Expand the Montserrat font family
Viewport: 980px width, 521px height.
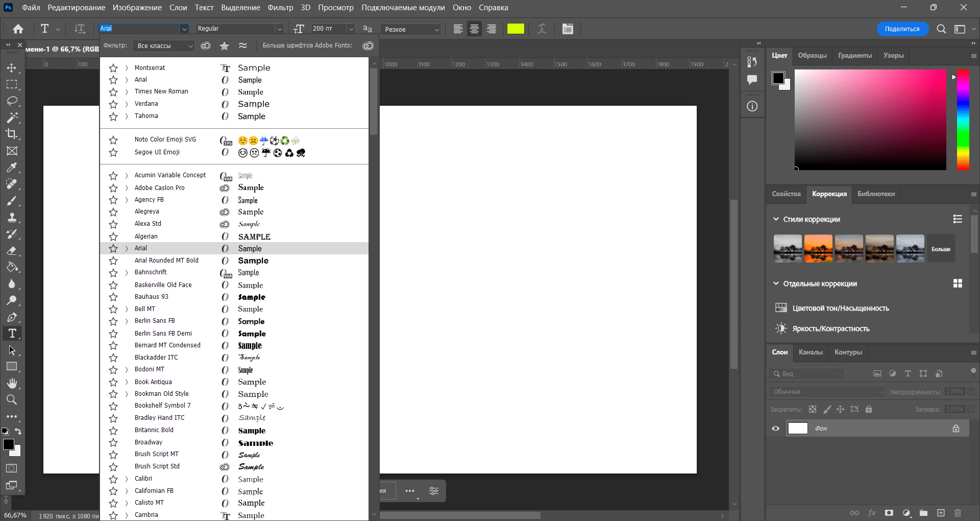coord(127,68)
